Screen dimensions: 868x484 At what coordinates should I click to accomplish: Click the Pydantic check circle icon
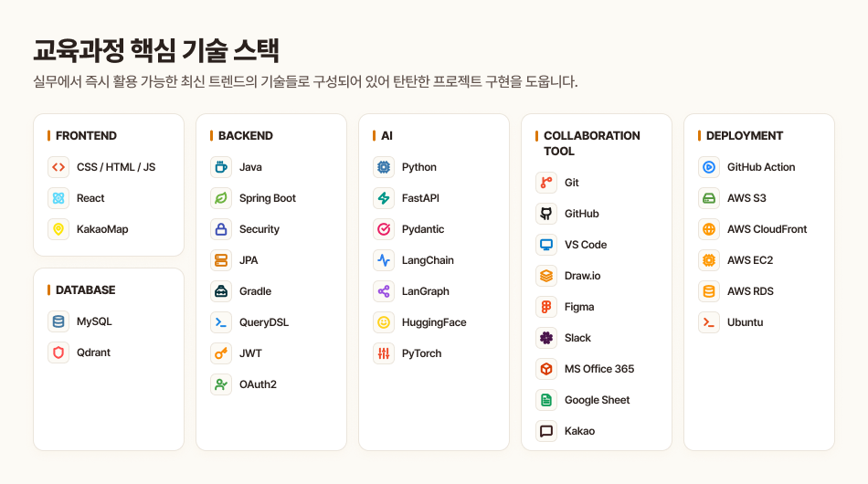point(384,229)
